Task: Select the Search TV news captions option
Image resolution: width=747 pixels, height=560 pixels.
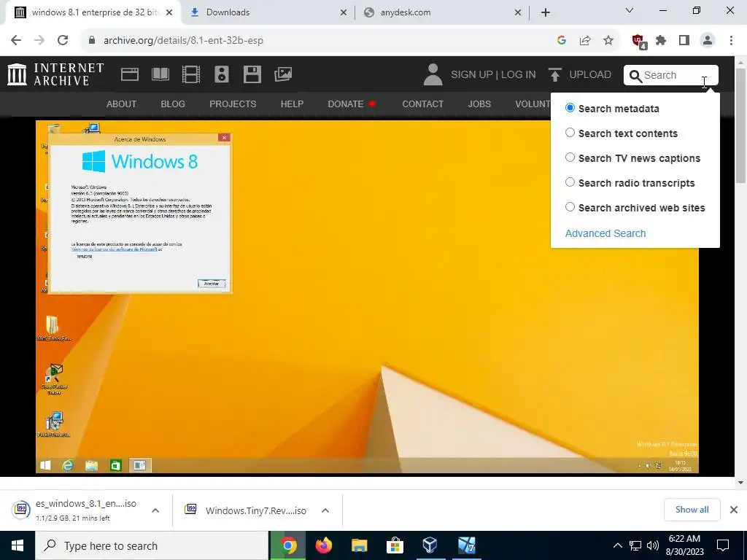Action: [570, 157]
